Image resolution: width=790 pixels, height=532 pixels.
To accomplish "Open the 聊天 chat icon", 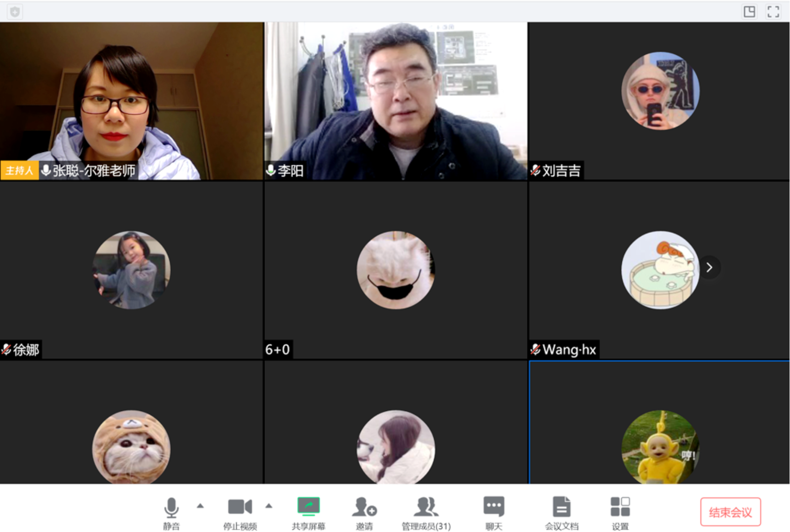I will (493, 513).
